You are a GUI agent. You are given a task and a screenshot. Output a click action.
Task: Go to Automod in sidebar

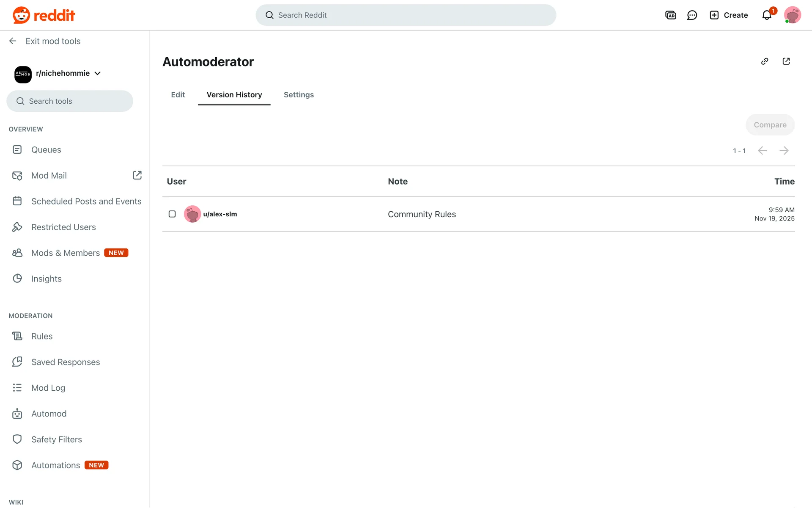click(49, 414)
